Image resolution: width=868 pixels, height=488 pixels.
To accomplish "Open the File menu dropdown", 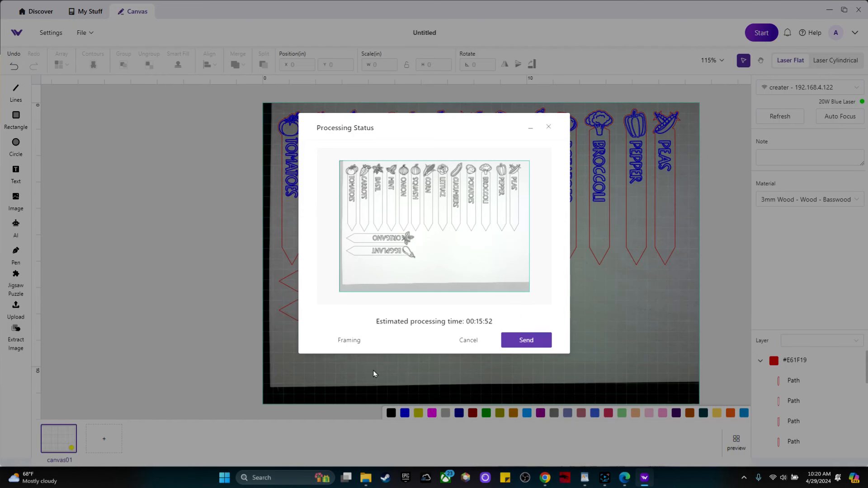I will coord(85,33).
